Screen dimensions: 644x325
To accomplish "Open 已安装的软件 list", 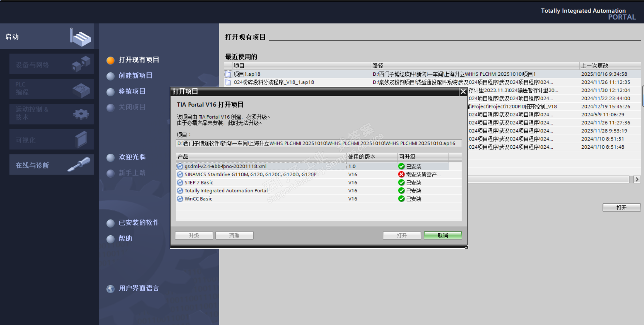I will pos(139,223).
